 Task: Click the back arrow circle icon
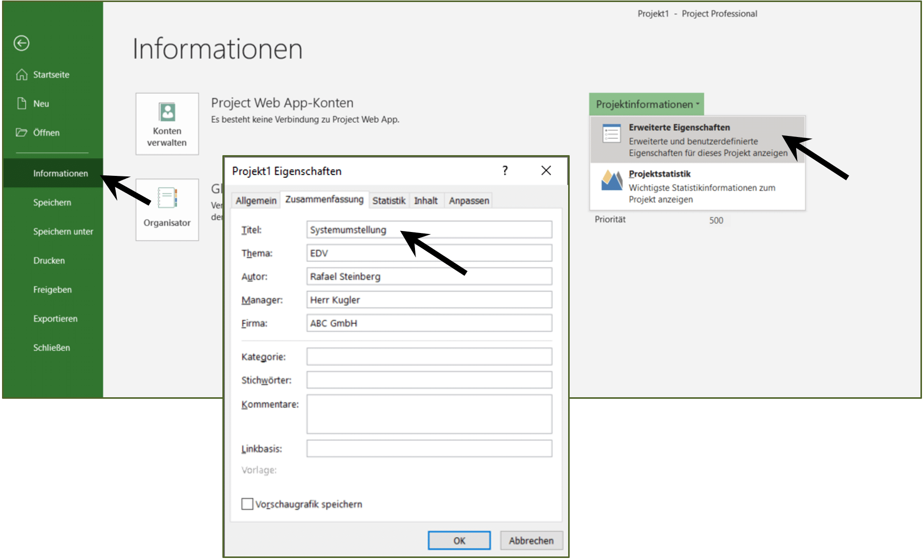point(21,43)
